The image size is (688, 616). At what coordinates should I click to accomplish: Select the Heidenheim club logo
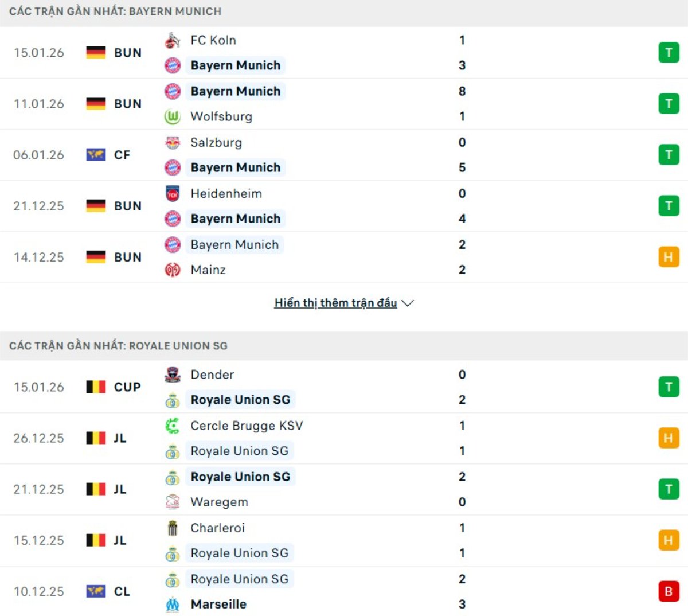coord(172,193)
